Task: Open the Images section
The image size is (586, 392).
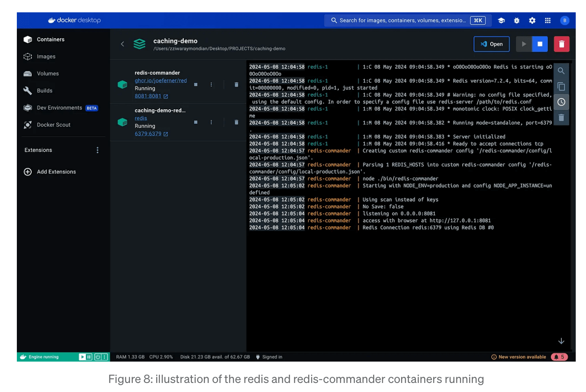Action: click(x=39, y=57)
